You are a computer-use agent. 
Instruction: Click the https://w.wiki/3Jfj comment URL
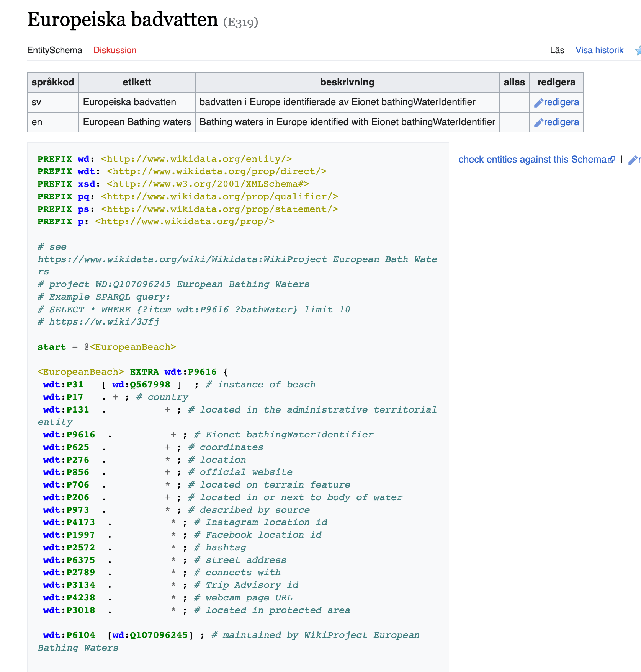[x=104, y=322]
